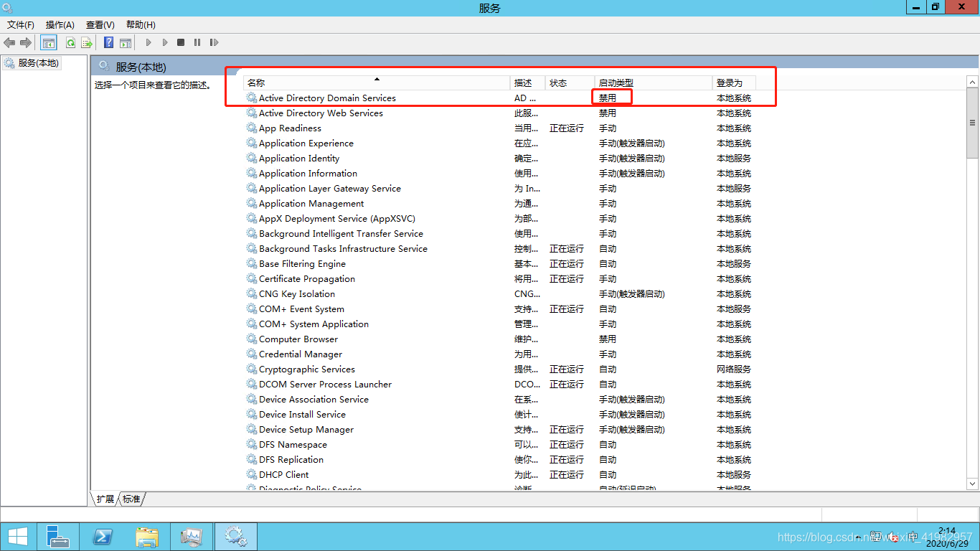Open Server Manager from the taskbar
This screenshot has width=980, height=551.
click(x=57, y=537)
